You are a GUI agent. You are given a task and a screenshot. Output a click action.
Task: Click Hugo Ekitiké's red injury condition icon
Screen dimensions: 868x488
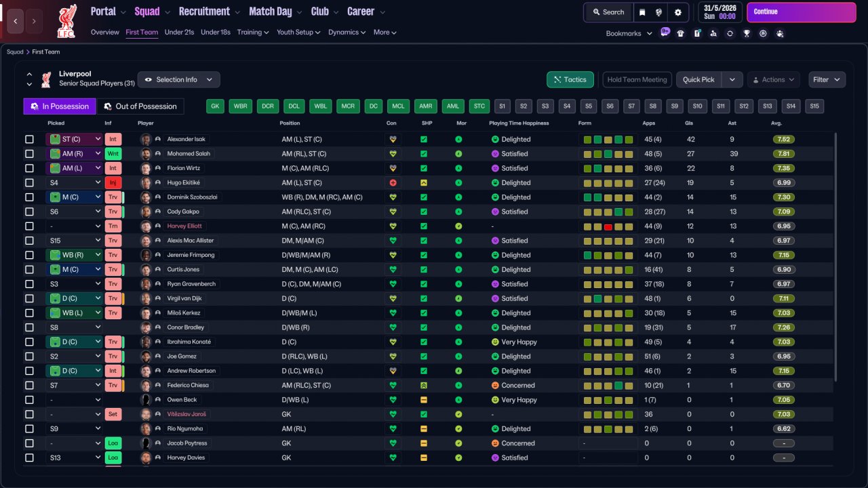coord(392,183)
